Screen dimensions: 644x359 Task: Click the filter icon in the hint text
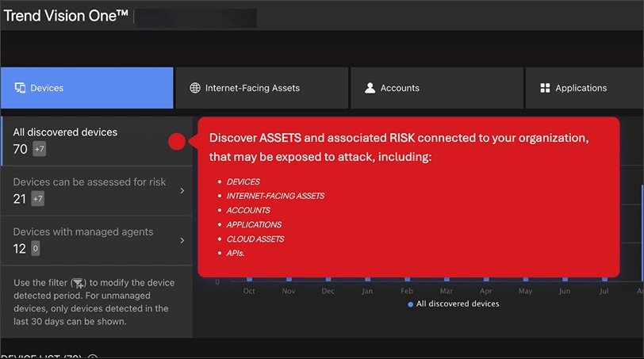[x=78, y=283]
